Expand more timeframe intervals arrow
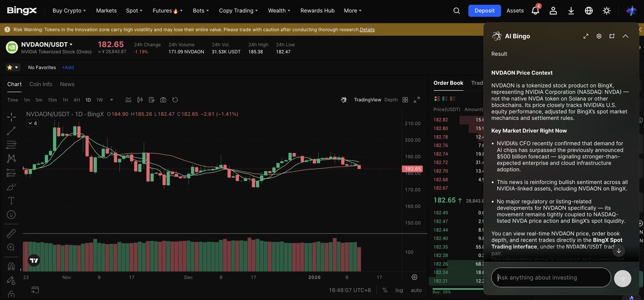Screen dimensions: 644x300 112,100
